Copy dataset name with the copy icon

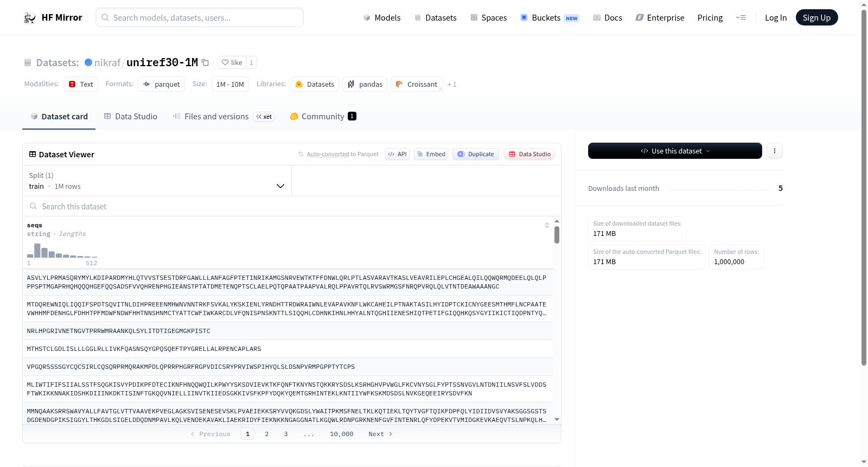[205, 62]
